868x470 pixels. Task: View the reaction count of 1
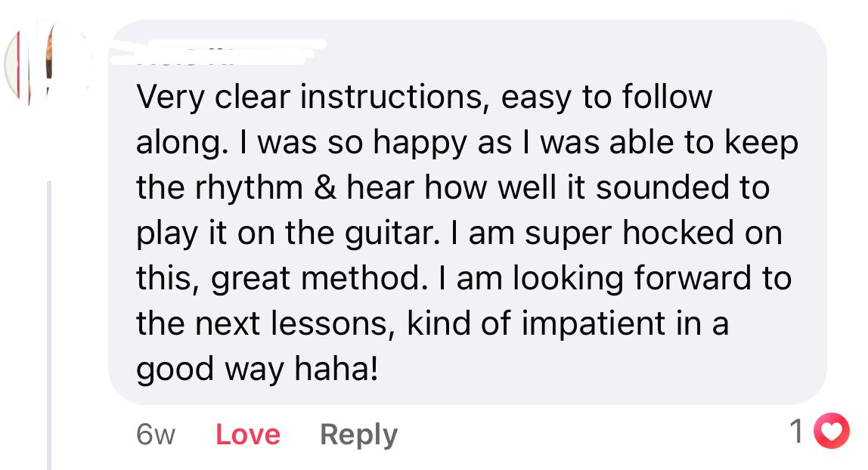click(796, 433)
